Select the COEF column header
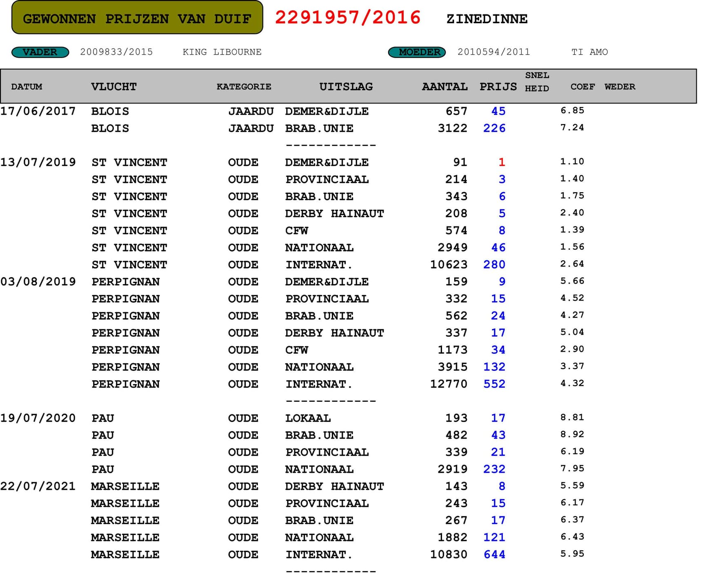Image resolution: width=702 pixels, height=588 pixels. 582,87
